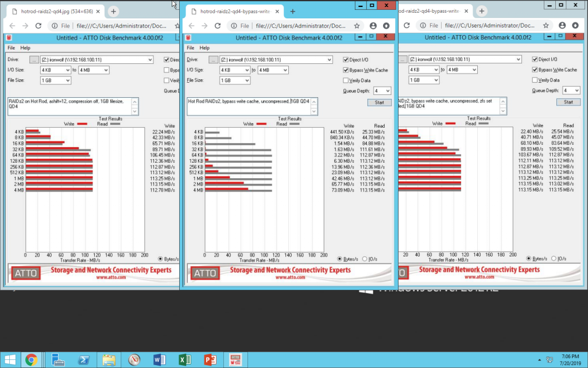This screenshot has width=588, height=368.
Task: Open profile menu in the middle Chrome window
Action: pyautogui.click(x=373, y=25)
